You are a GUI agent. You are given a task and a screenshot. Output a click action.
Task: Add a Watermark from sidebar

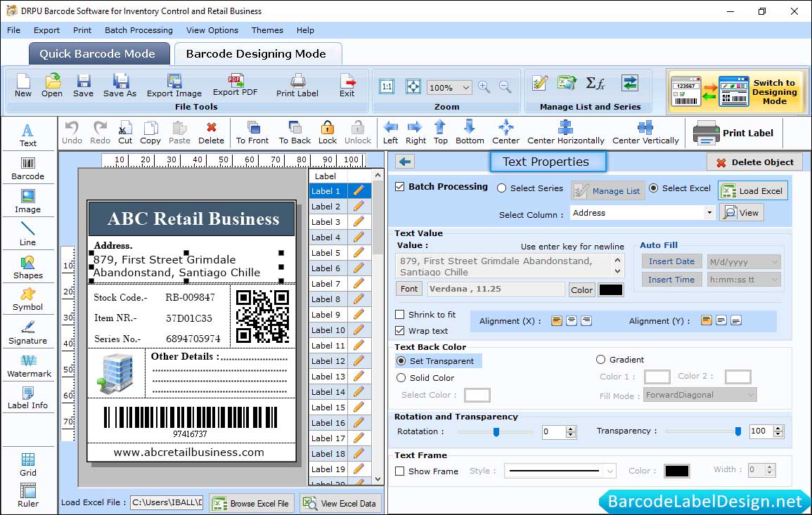pyautogui.click(x=29, y=366)
